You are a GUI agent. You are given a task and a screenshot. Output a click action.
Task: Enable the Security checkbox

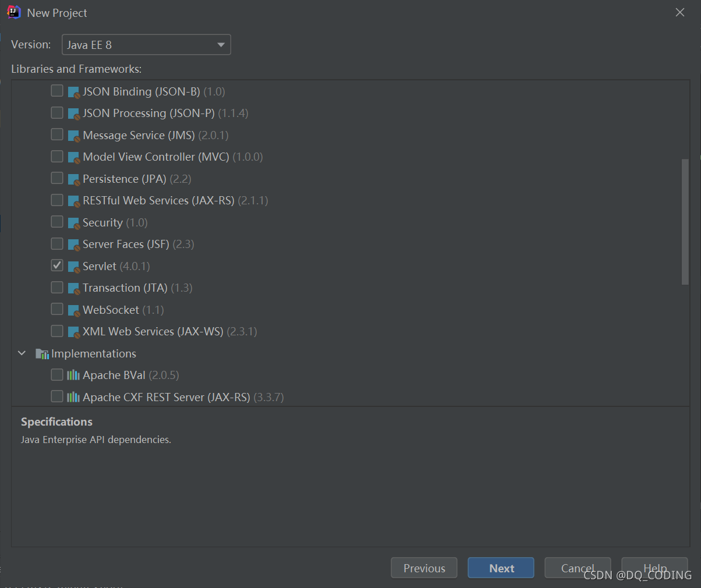coord(57,222)
